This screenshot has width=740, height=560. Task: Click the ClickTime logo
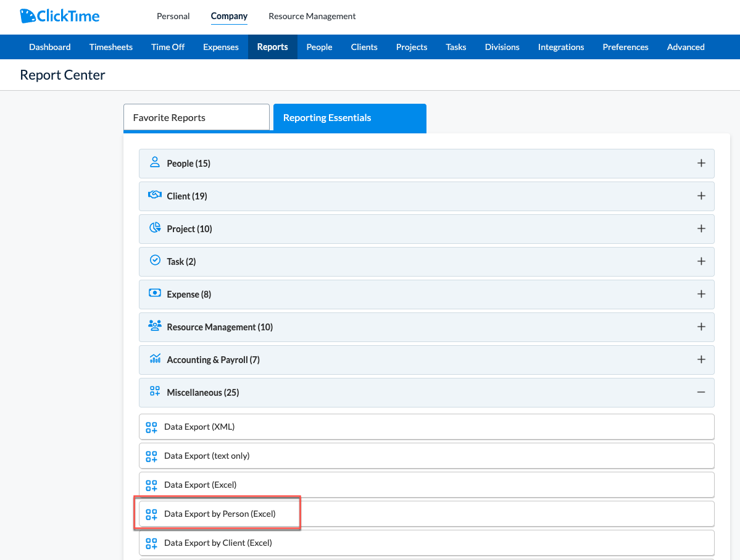(x=59, y=16)
